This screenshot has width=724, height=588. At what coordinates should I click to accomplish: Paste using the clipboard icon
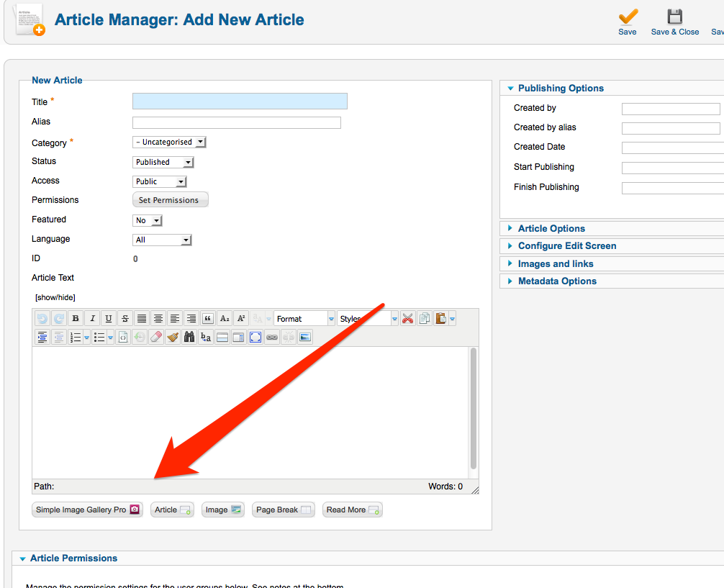pos(441,319)
